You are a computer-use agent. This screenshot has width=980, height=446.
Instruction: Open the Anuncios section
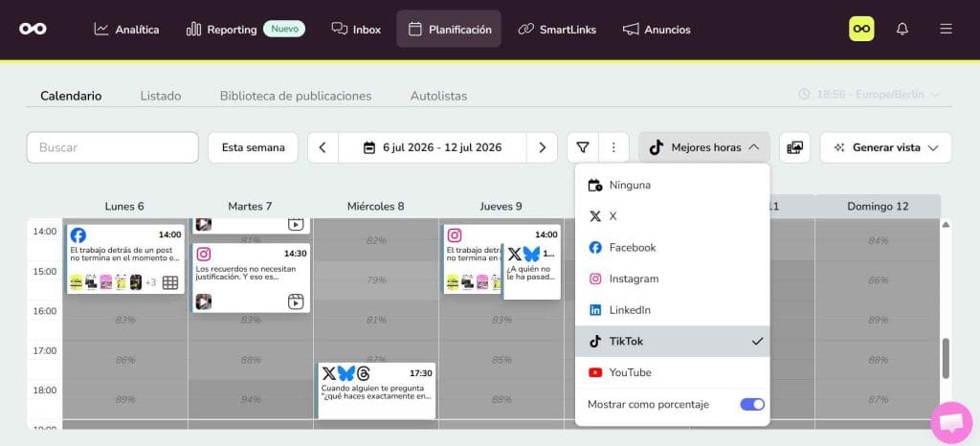pyautogui.click(x=657, y=30)
